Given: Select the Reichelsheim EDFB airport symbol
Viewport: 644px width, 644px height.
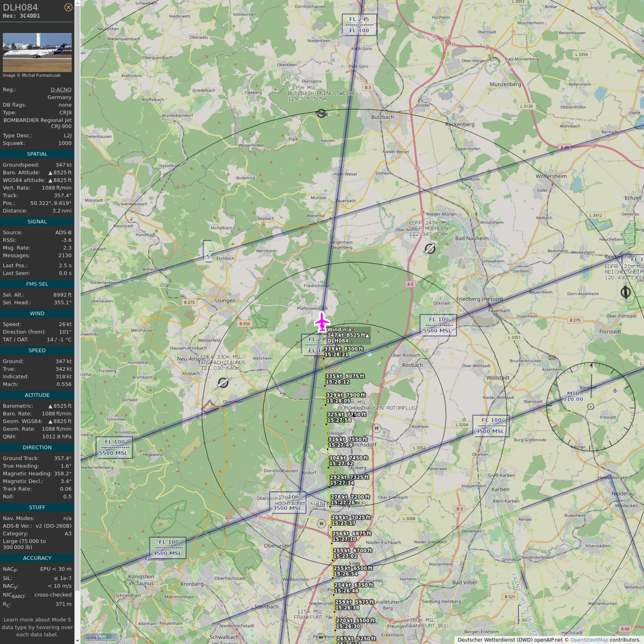Looking at the screenshot, I should click(x=625, y=292).
